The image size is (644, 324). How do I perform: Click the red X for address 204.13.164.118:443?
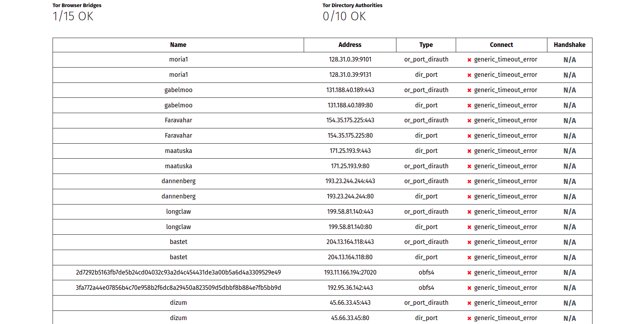[x=469, y=242]
